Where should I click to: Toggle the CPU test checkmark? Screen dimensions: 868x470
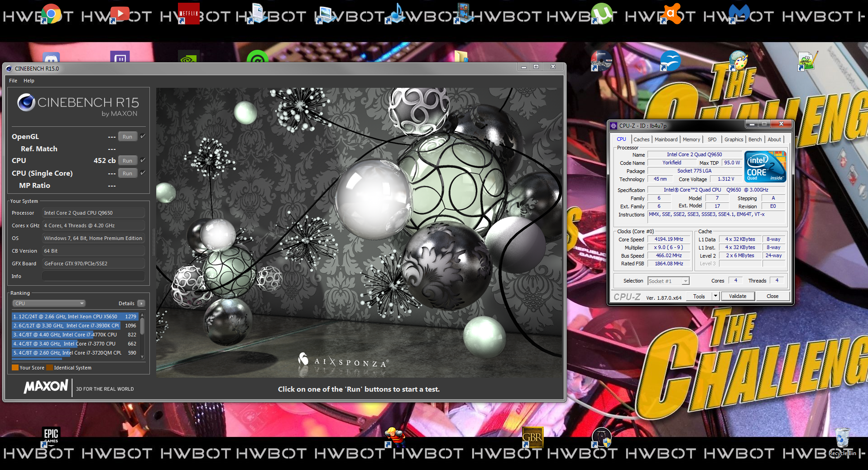tap(143, 160)
